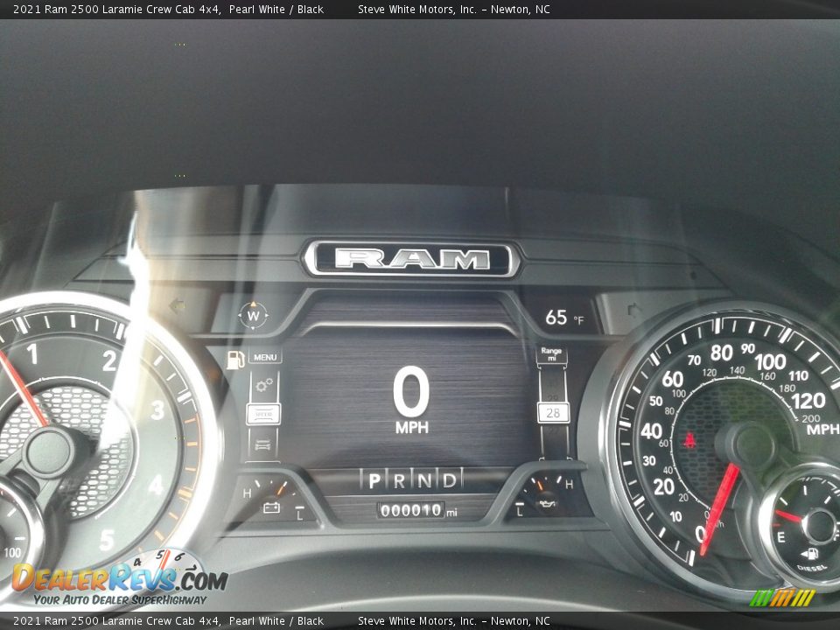
Task: Click the battery voltage gauge icon
Action: pos(271,507)
